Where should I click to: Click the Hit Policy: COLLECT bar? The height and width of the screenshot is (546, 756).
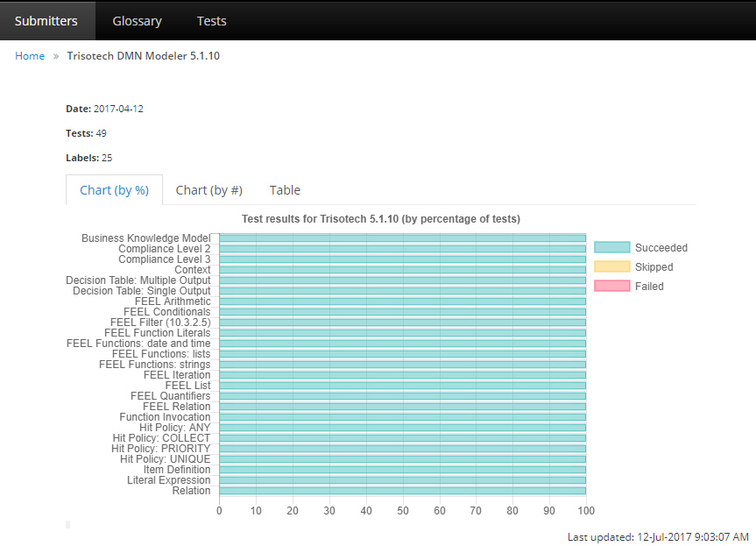pos(402,438)
